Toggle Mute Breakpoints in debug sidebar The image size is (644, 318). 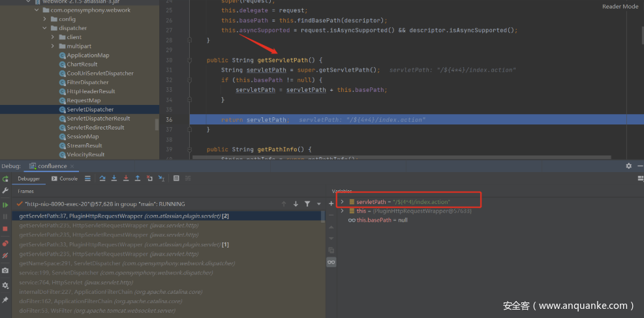[5, 256]
